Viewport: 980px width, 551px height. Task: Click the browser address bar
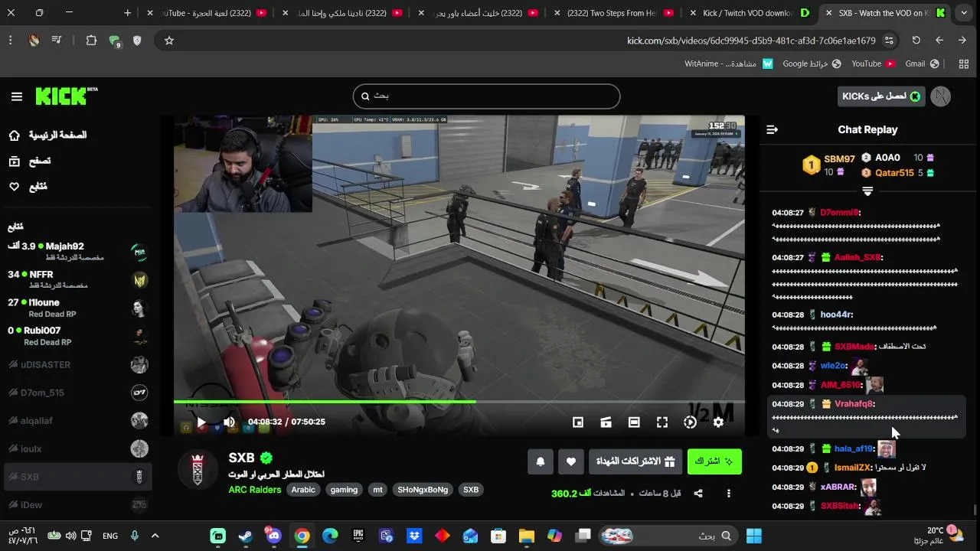pos(528,41)
